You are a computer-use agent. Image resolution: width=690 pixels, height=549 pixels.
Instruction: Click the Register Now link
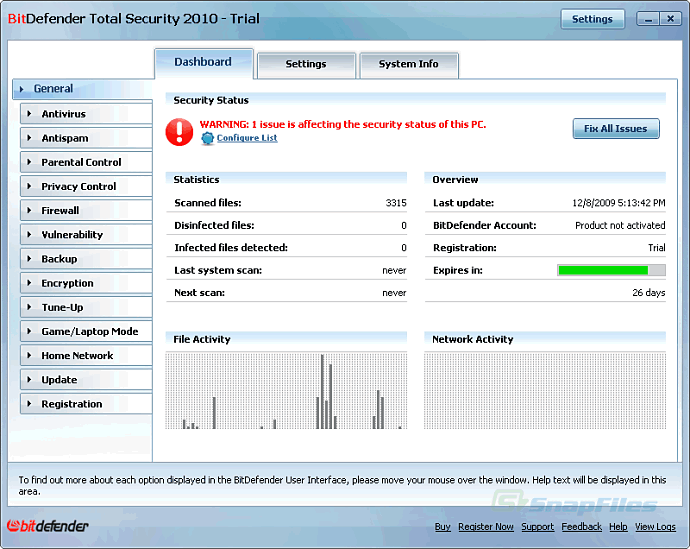coord(486,527)
